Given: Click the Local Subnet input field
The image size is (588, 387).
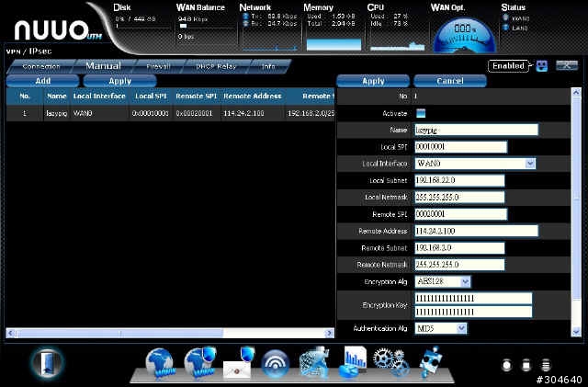Looking at the screenshot, I should point(459,180).
